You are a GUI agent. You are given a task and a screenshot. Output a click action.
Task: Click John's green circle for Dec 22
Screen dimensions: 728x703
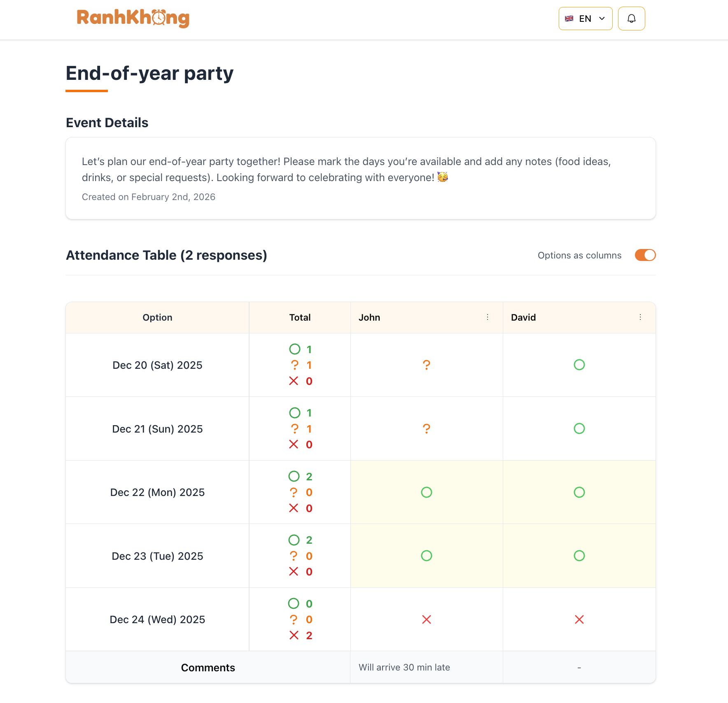(x=426, y=492)
